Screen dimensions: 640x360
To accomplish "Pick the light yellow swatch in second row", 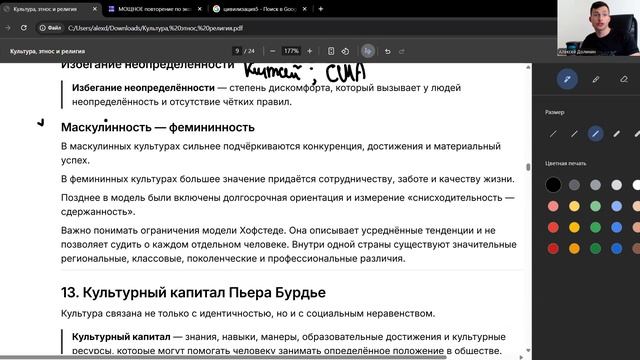I will tap(574, 206).
